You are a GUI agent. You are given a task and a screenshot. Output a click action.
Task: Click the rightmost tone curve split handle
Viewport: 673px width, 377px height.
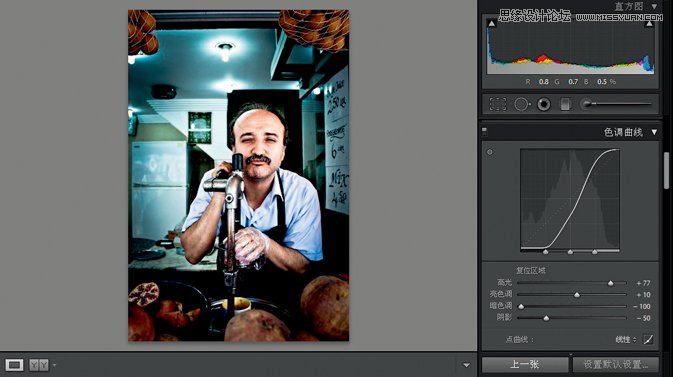tap(594, 252)
